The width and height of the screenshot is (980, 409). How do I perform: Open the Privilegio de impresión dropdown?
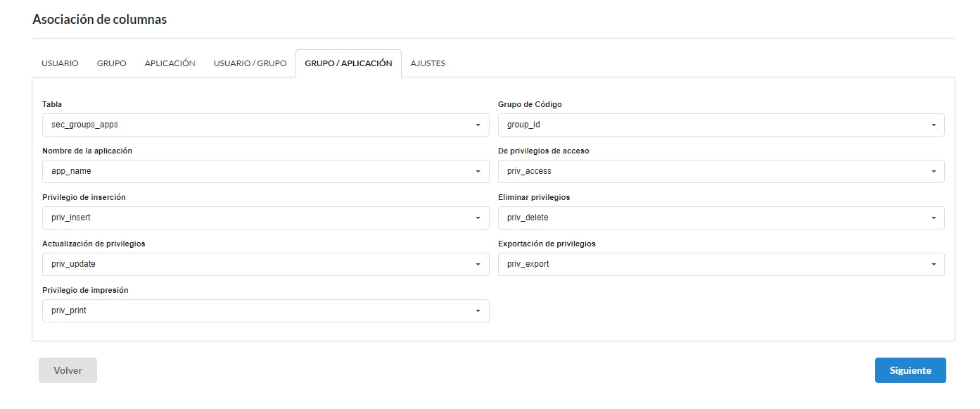pyautogui.click(x=266, y=310)
